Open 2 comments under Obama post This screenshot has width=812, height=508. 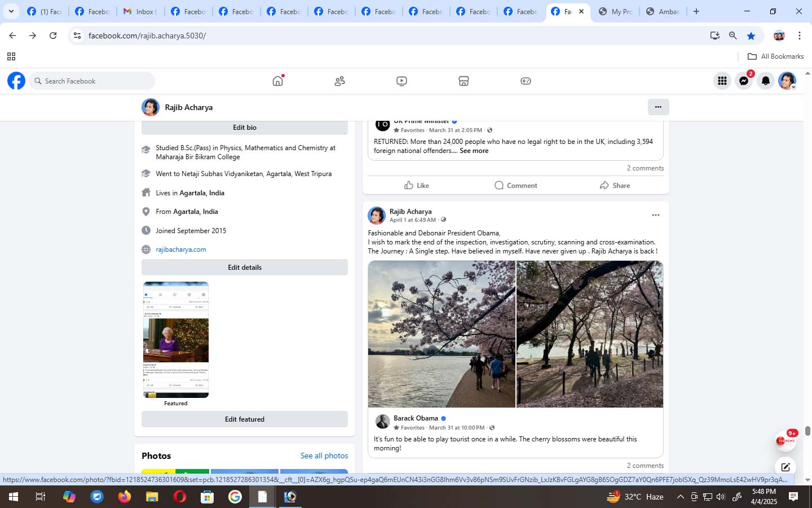pyautogui.click(x=645, y=466)
